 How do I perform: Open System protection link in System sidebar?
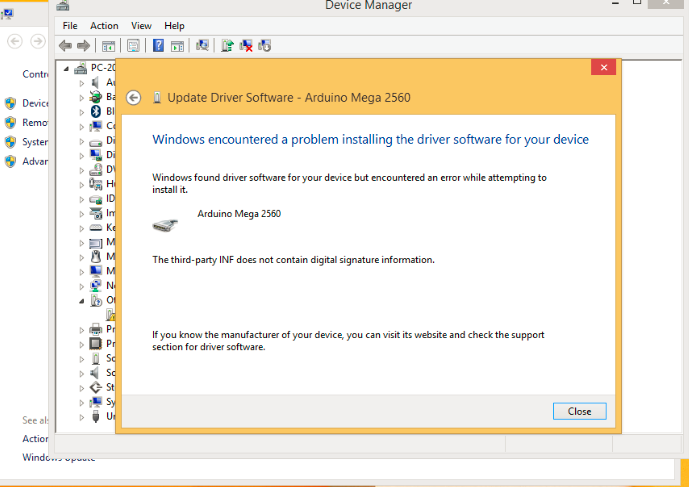(x=35, y=142)
